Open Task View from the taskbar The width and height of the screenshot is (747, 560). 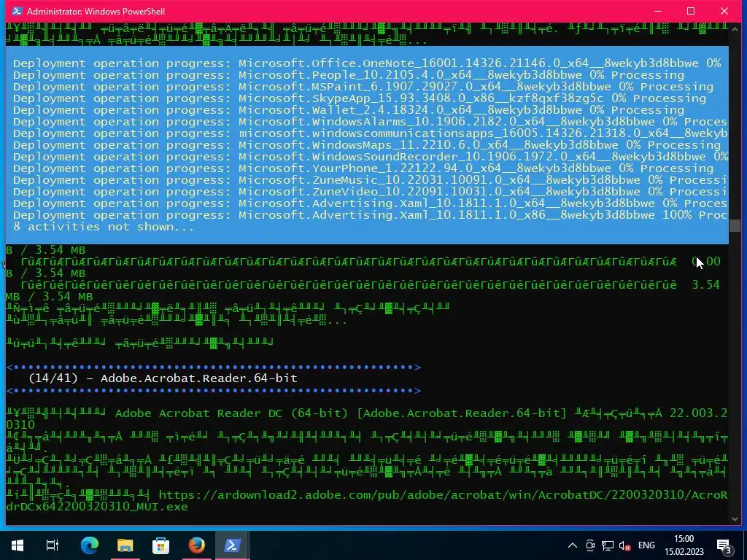(53, 545)
